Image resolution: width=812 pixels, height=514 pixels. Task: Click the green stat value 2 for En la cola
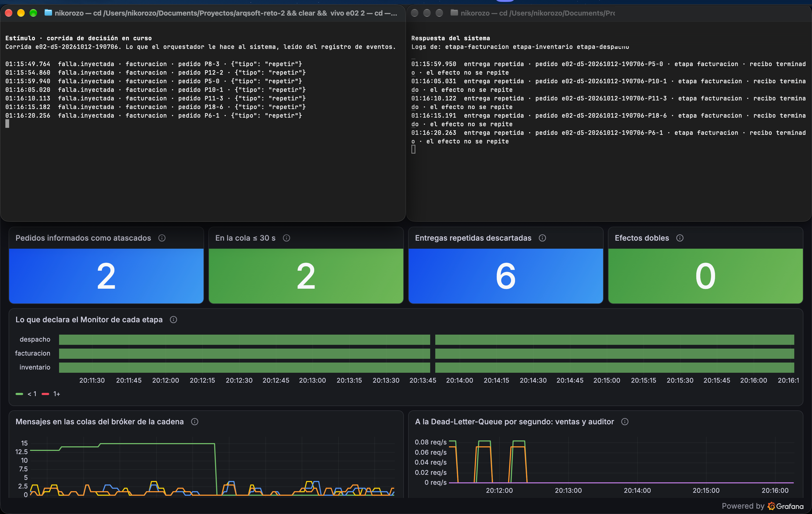coord(306,276)
